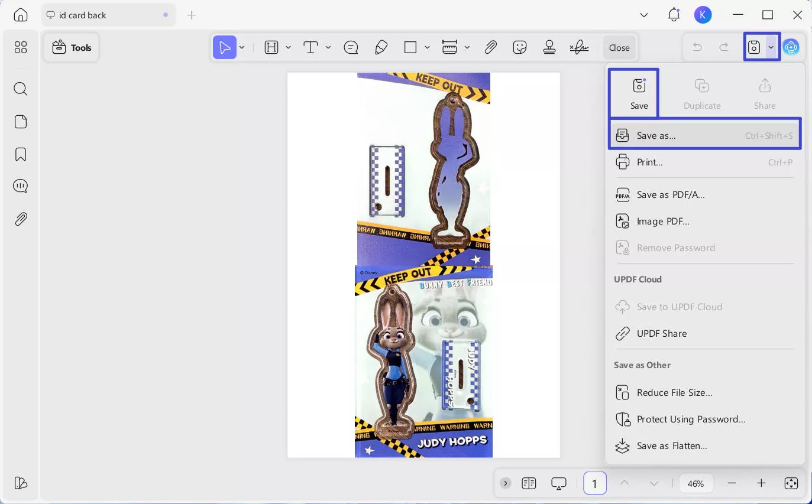Toggle two-page view mode
Screen dimensions: 812x504
point(529,483)
